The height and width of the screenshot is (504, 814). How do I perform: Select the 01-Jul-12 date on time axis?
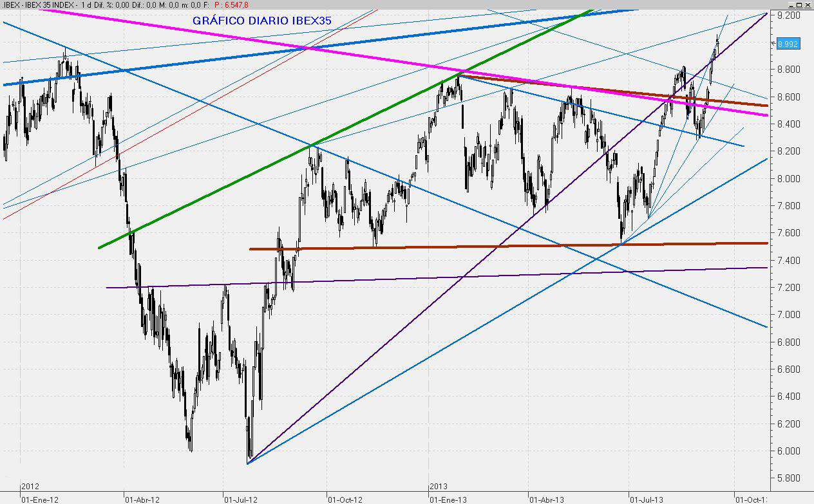click(241, 499)
